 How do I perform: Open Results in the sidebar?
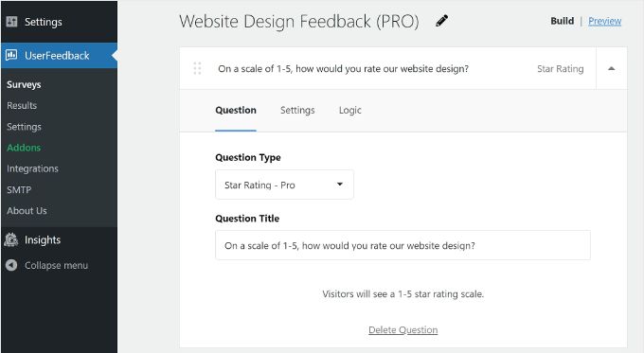click(22, 105)
